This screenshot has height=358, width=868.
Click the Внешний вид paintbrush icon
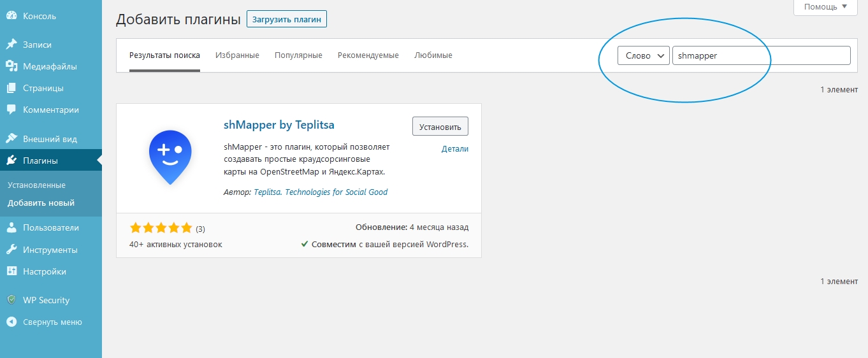coord(11,139)
